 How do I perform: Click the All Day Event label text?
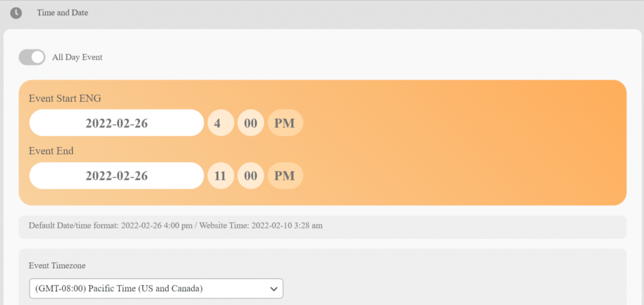[77, 57]
